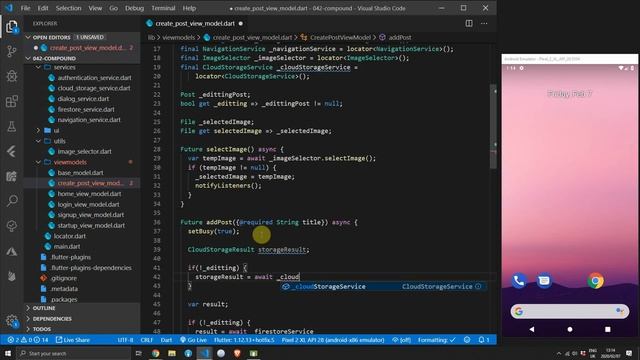Image resolution: width=640 pixels, height=360 pixels.
Task: Click VS Code icon in Windows taskbar
Action: [x=204, y=353]
